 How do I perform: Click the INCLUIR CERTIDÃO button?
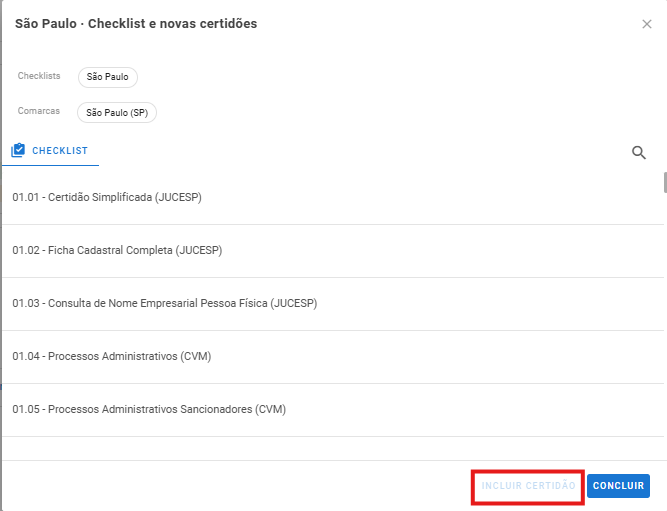click(528, 486)
